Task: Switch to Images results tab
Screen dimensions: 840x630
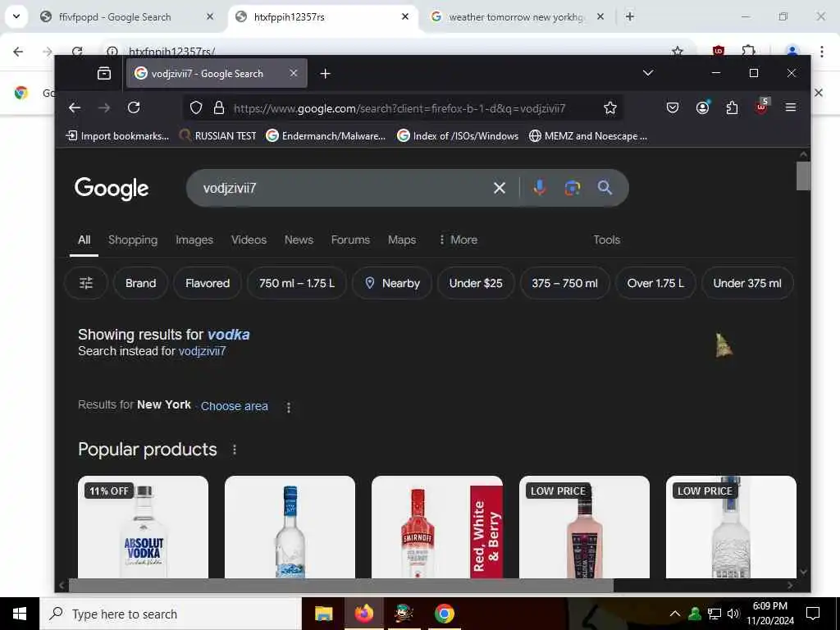Action: pyautogui.click(x=194, y=240)
